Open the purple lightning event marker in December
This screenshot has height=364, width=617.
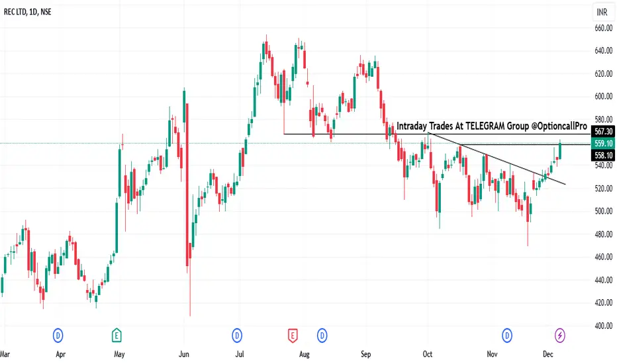coord(560,336)
